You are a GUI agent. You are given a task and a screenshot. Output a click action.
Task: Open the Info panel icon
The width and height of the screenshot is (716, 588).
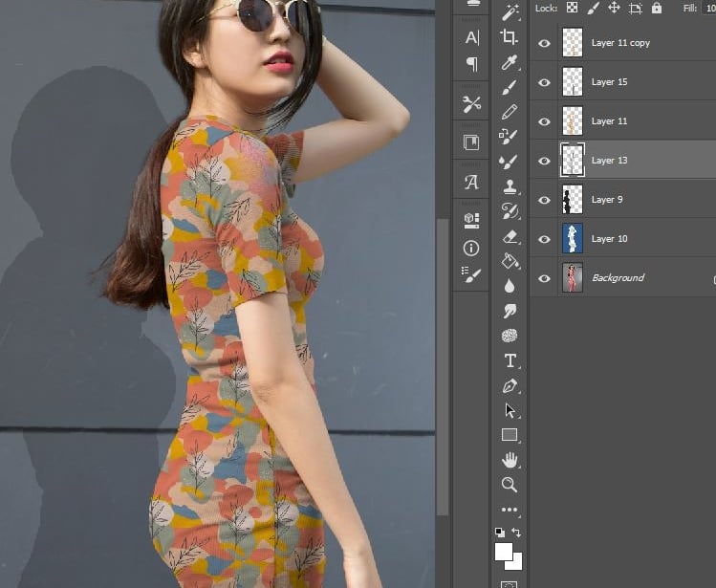[x=470, y=249]
